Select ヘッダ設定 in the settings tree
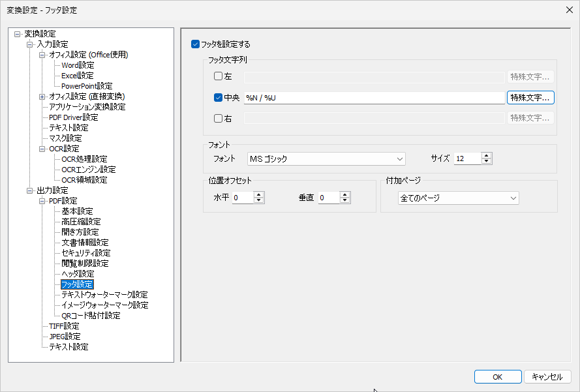 click(78, 274)
